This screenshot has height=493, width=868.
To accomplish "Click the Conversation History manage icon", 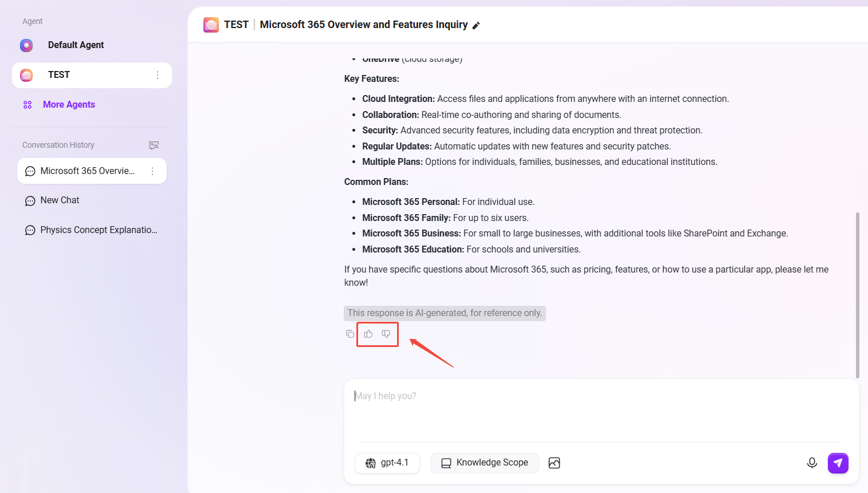I will [x=154, y=145].
